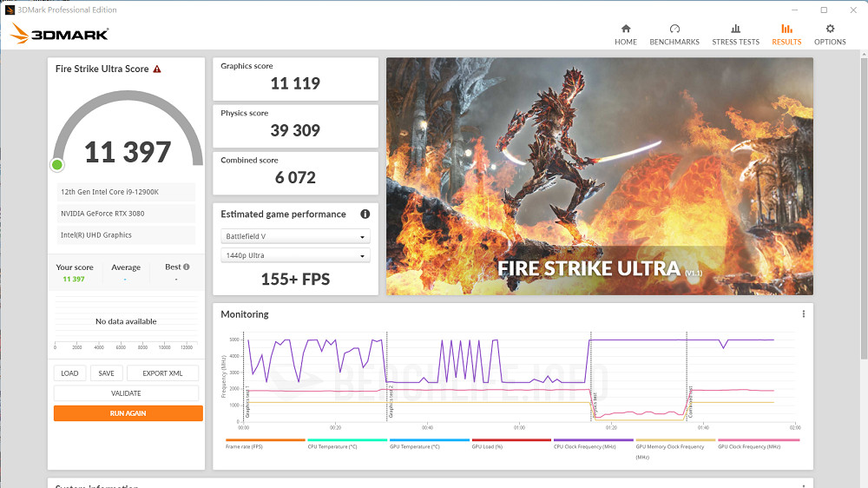Click the VALIDATE button
Screen dimensions: 868x488
pos(126,393)
